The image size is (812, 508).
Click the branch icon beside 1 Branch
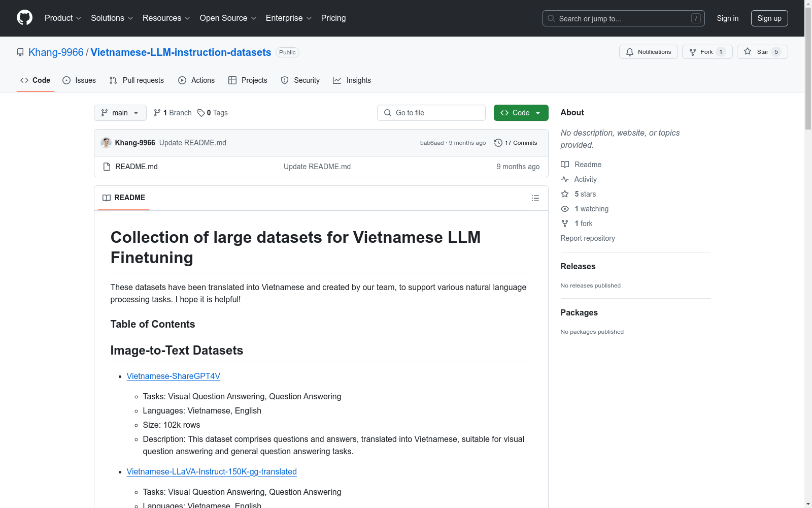[x=157, y=113]
